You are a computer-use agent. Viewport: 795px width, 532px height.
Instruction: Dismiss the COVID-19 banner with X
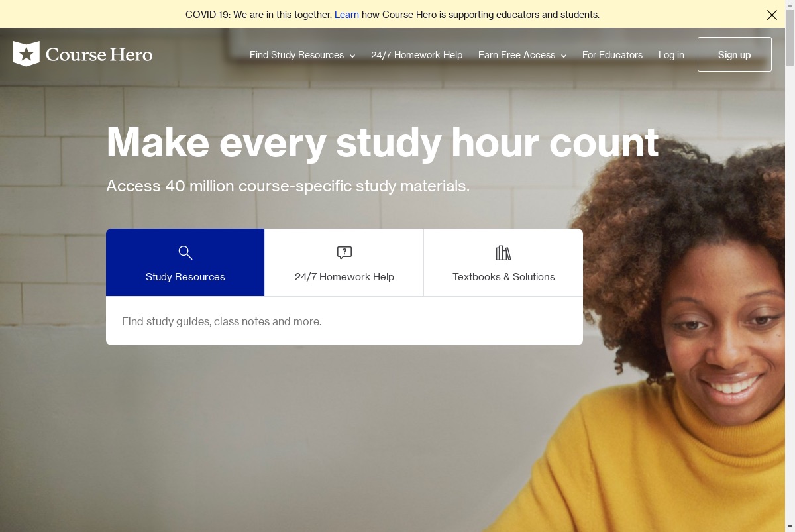pos(772,15)
